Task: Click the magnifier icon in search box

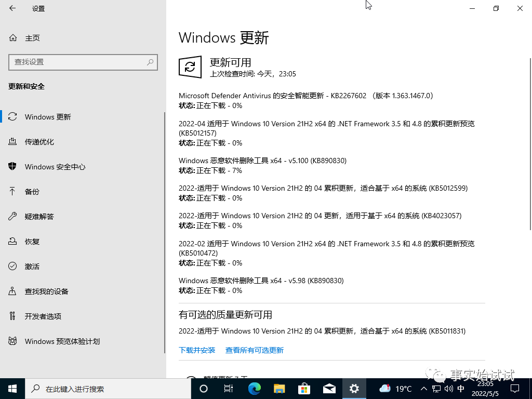Action: tap(150, 62)
